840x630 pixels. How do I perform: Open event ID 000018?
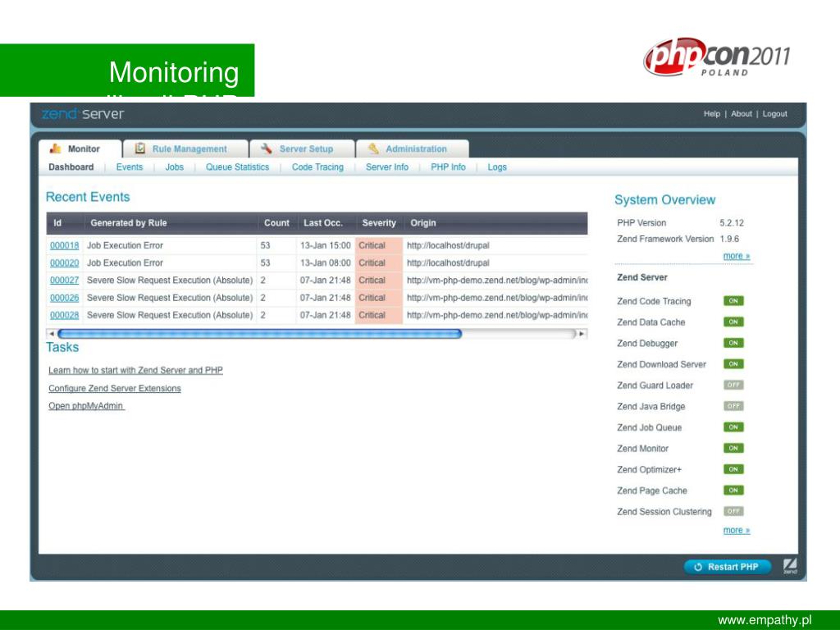(64, 245)
